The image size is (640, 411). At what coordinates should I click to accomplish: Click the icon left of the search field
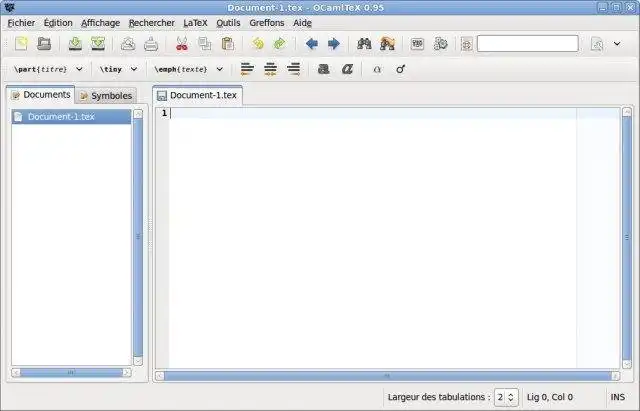click(x=467, y=44)
